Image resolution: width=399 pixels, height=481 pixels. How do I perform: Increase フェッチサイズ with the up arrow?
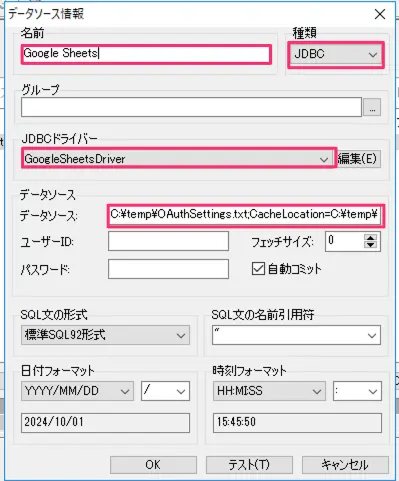pos(370,237)
